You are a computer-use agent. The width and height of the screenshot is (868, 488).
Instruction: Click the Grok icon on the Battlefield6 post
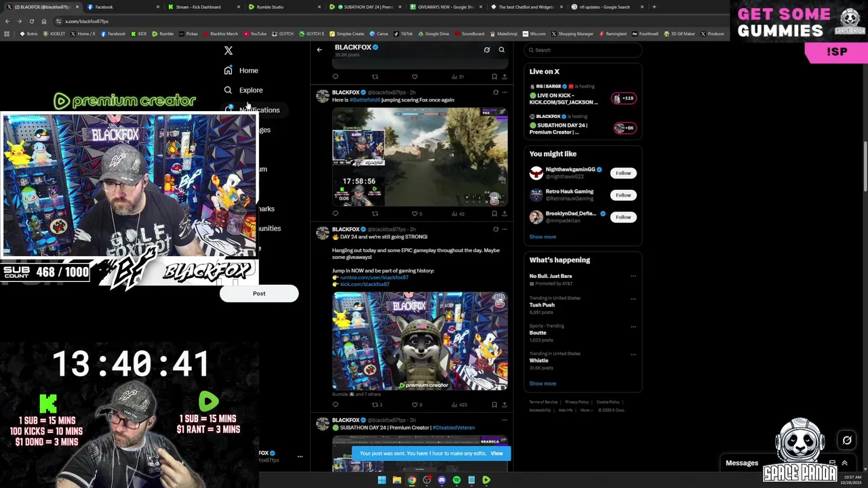(x=496, y=92)
